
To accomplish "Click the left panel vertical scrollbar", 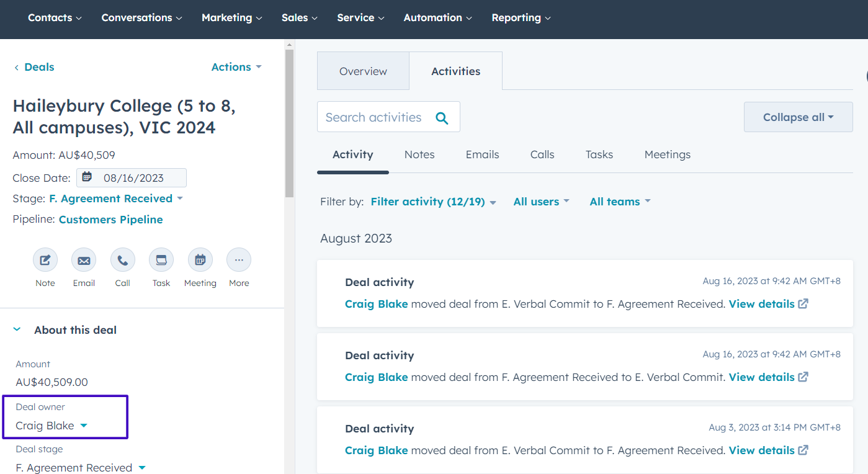I will [x=289, y=124].
